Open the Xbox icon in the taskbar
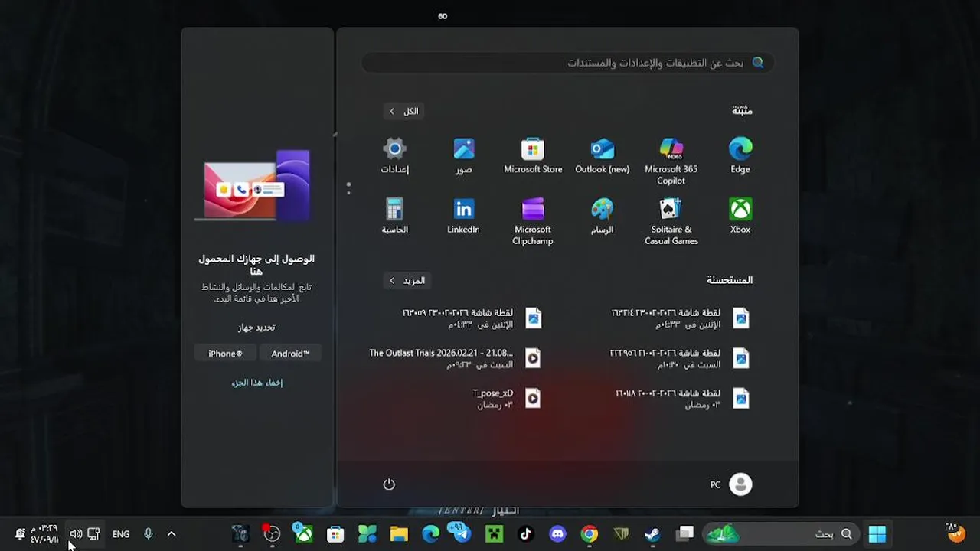 (304, 534)
